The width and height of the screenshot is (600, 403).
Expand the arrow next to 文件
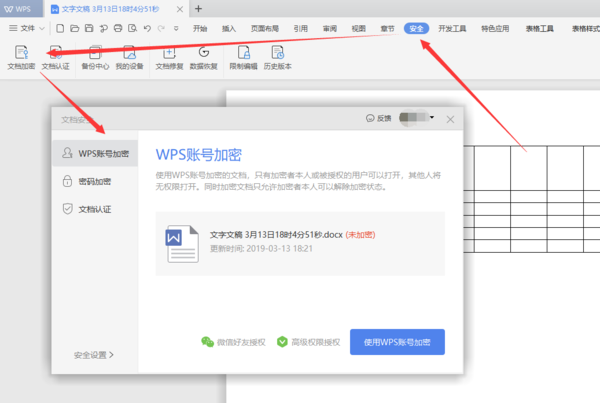pyautogui.click(x=42, y=28)
